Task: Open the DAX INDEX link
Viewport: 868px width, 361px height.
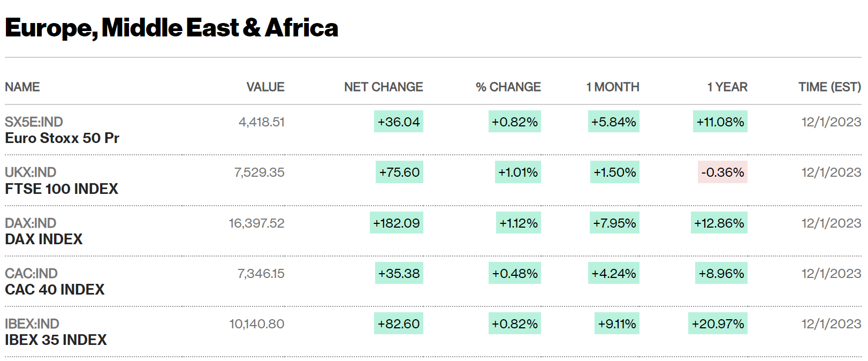Action: 44,239
